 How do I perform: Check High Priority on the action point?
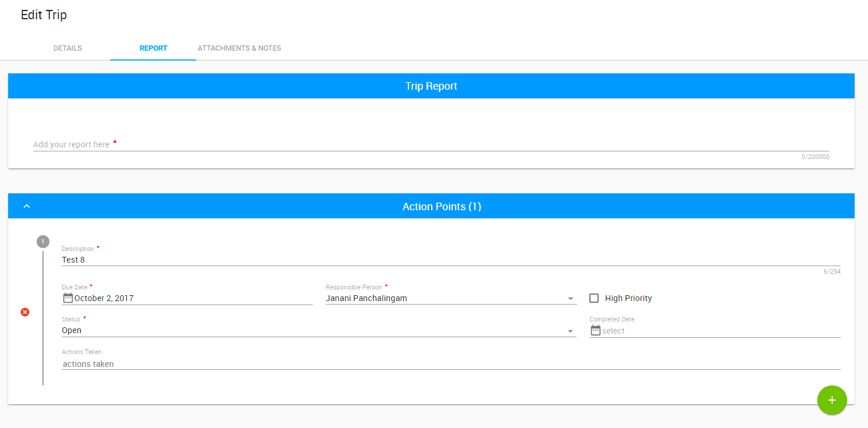[x=594, y=298]
